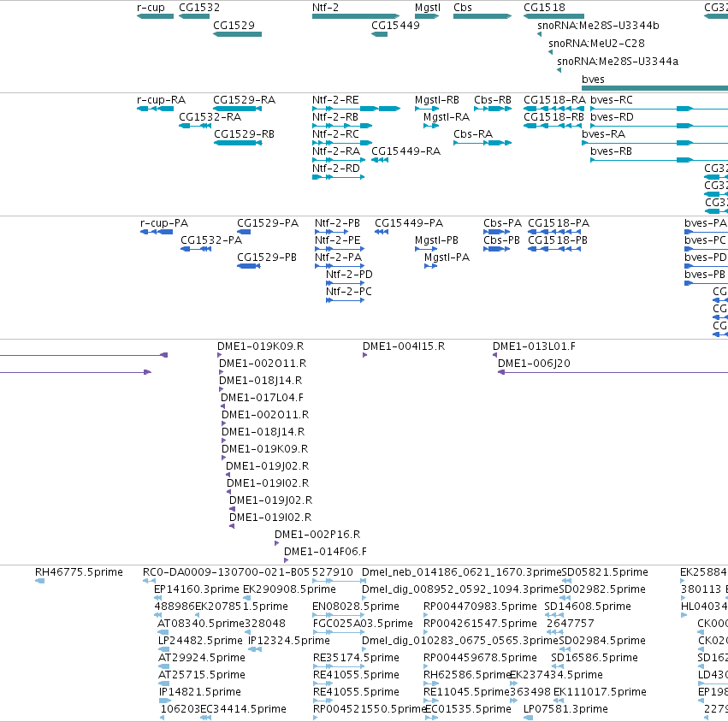
Task: Select the bves-PA protein label
Action: tap(705, 223)
